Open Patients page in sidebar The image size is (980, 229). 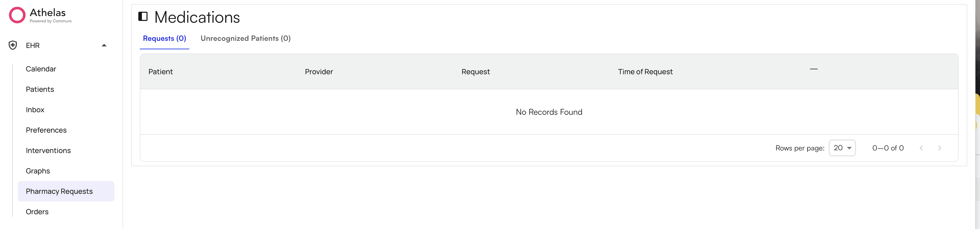pyautogui.click(x=40, y=90)
